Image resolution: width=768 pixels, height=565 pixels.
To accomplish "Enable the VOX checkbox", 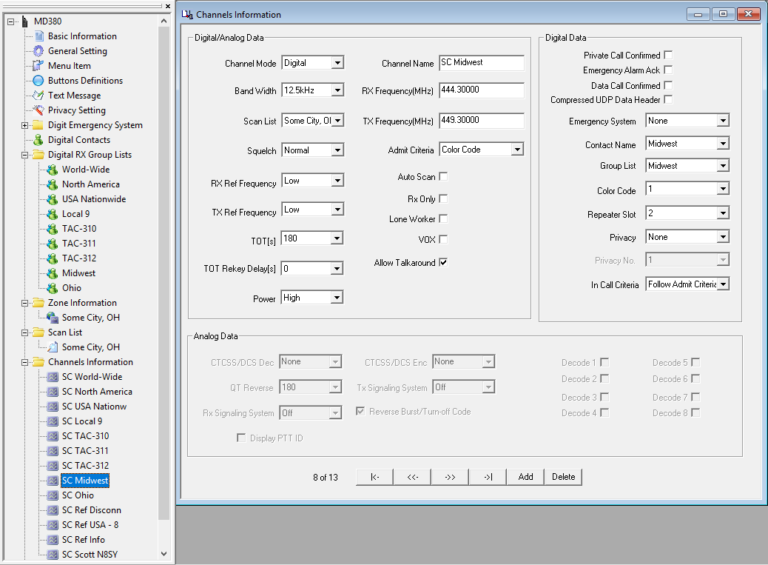I will point(443,239).
